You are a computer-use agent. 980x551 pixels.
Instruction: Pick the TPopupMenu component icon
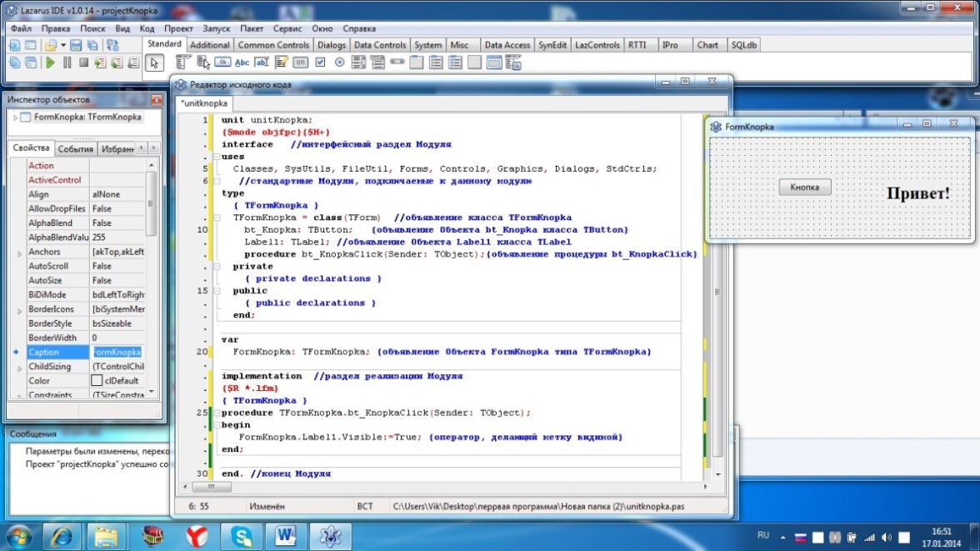[x=202, y=63]
